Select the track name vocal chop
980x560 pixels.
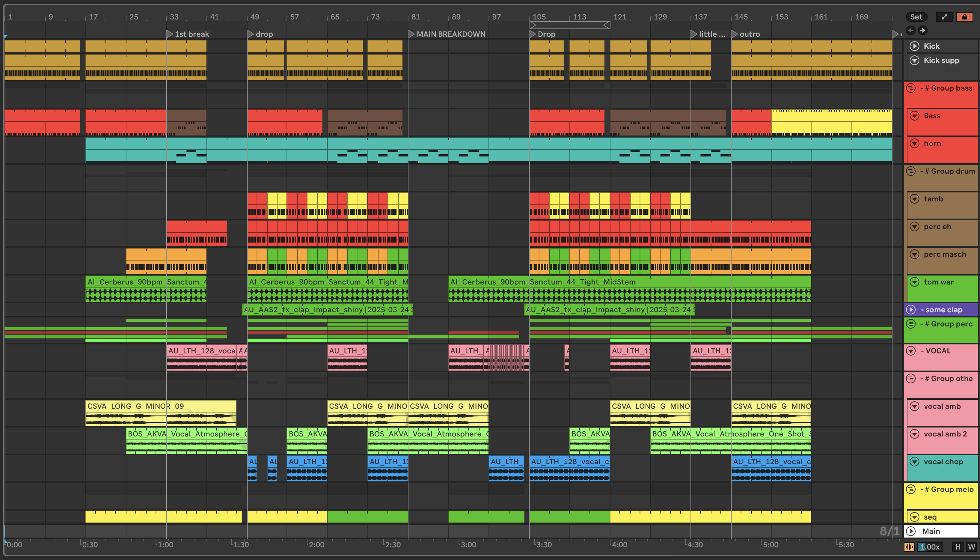(x=943, y=462)
